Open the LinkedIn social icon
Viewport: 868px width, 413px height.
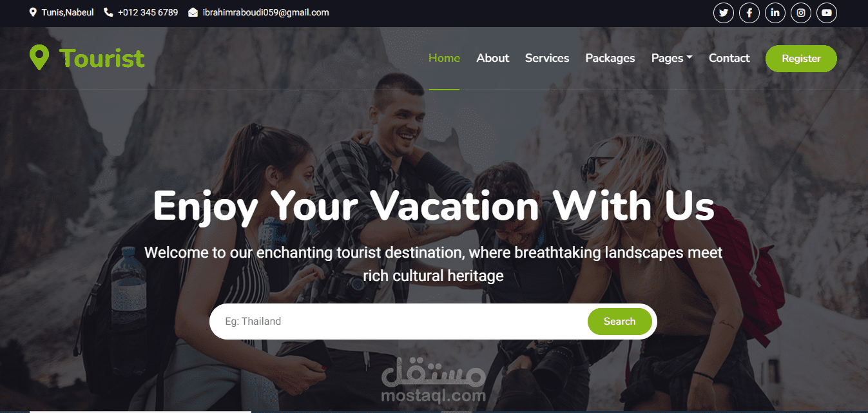click(x=775, y=13)
